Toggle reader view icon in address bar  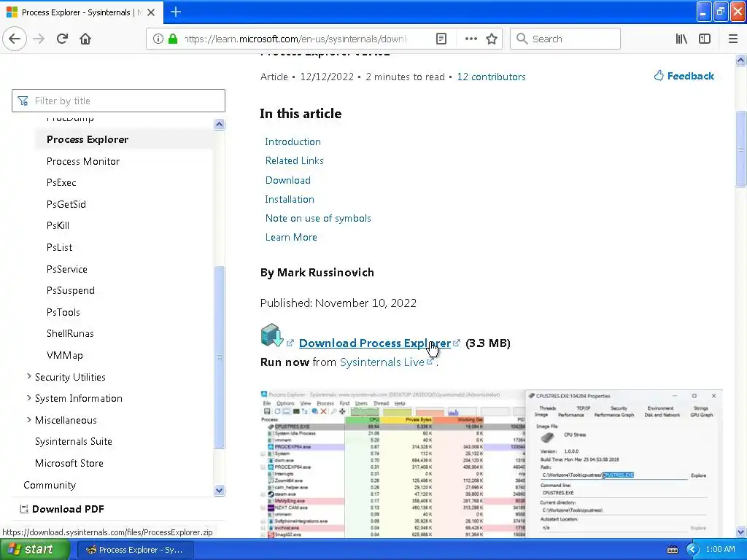pyautogui.click(x=441, y=39)
